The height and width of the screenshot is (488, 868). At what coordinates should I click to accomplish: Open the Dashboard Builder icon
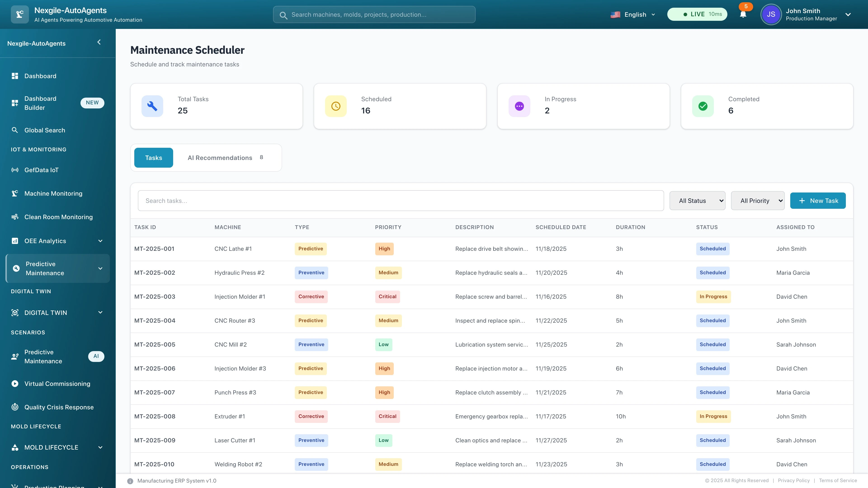tap(15, 103)
